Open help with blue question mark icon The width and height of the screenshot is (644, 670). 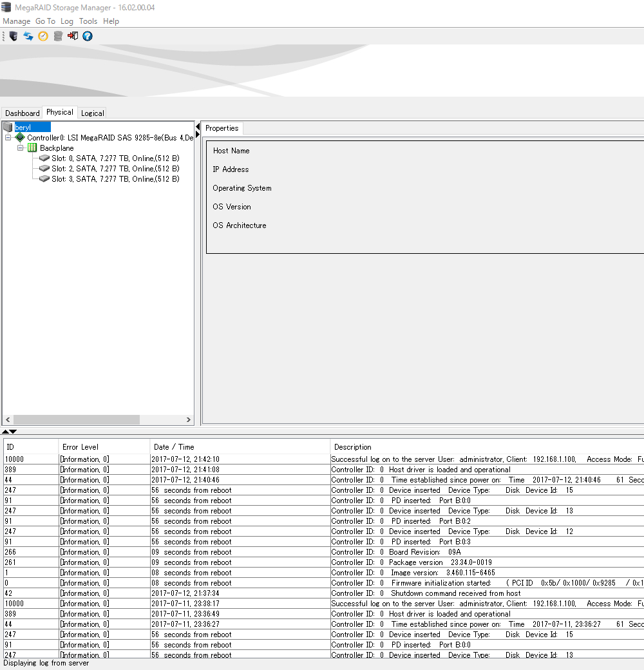pyautogui.click(x=88, y=36)
